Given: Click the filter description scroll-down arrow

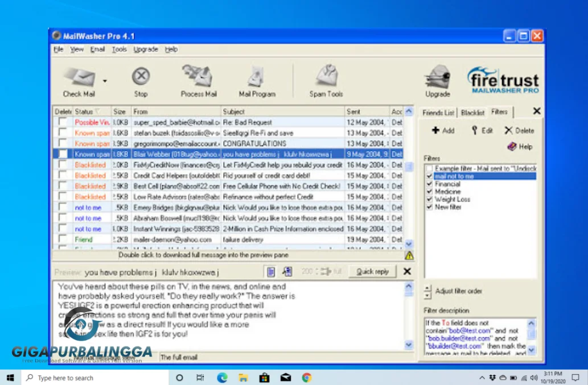Looking at the screenshot, I should pos(532,350).
